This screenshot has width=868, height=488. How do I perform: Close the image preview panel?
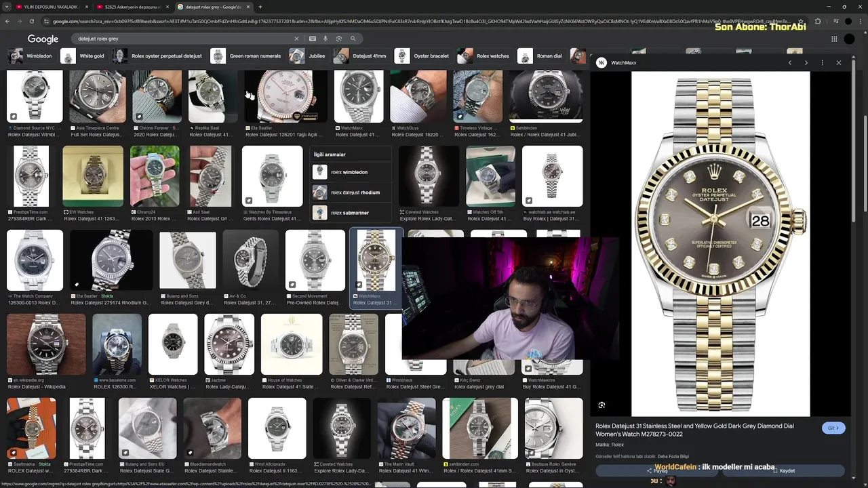(x=839, y=62)
